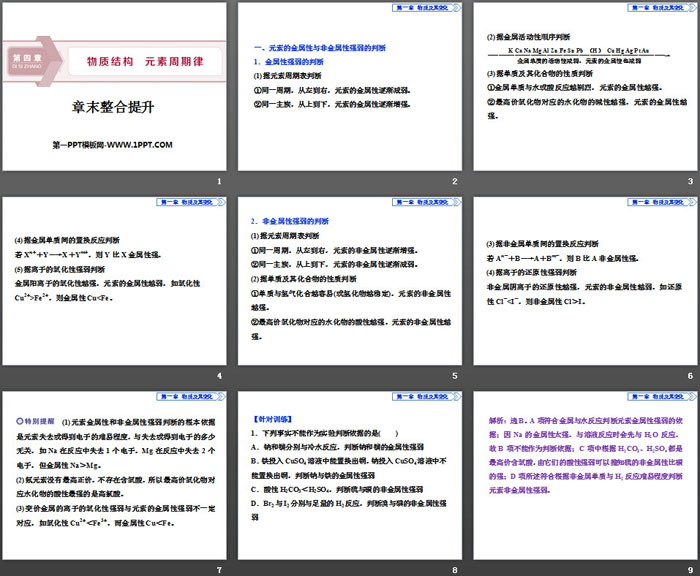Click the blue subheading 2. 非金属性强弱的判断
The width and height of the screenshot is (700, 576).
point(289,221)
